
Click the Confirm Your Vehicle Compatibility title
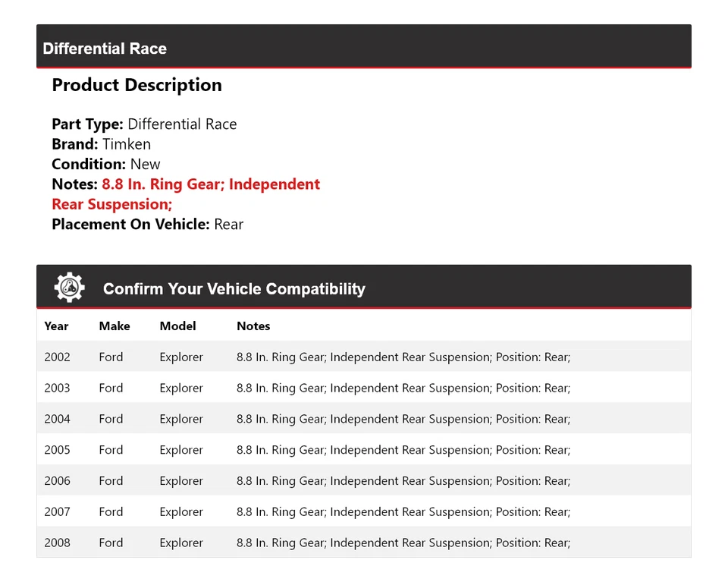tap(234, 289)
